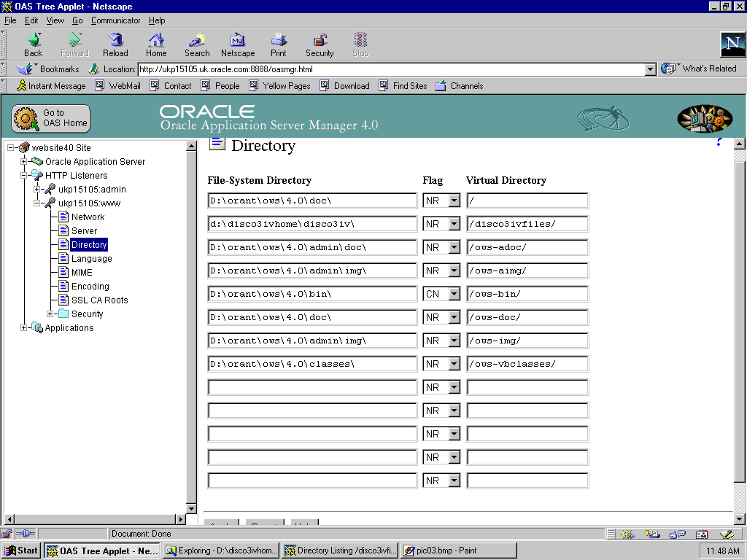This screenshot has height=560, width=747.
Task: Open the Find Sites link
Action: click(403, 86)
